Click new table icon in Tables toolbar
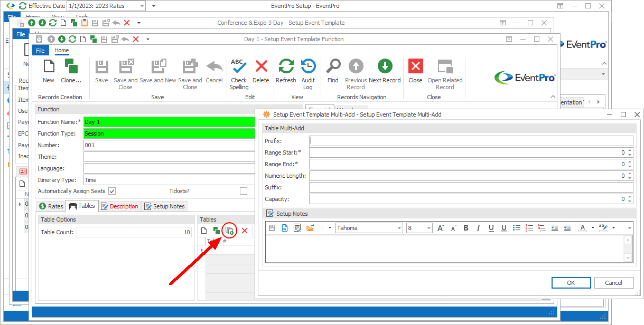The width and height of the screenshot is (644, 325). point(204,231)
